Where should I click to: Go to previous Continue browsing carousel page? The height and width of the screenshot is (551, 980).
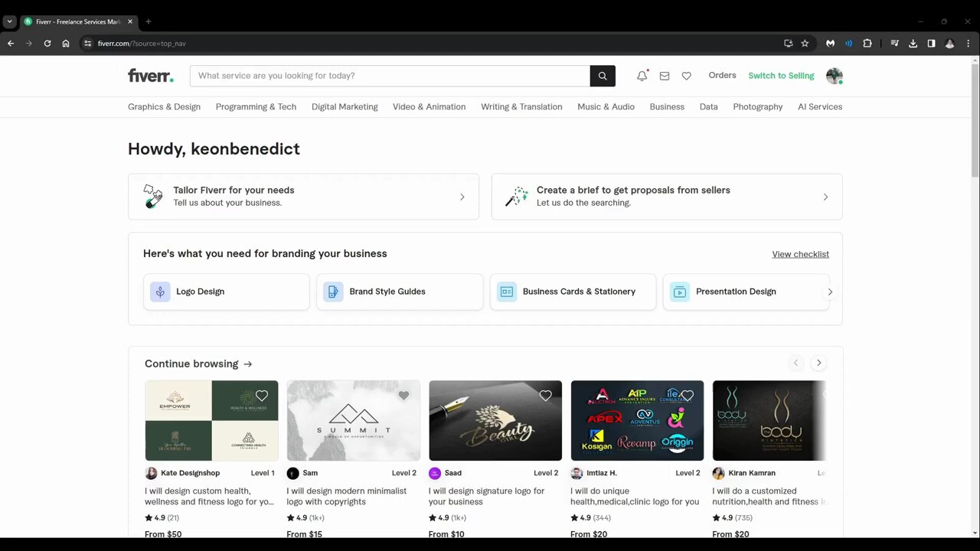tap(795, 363)
